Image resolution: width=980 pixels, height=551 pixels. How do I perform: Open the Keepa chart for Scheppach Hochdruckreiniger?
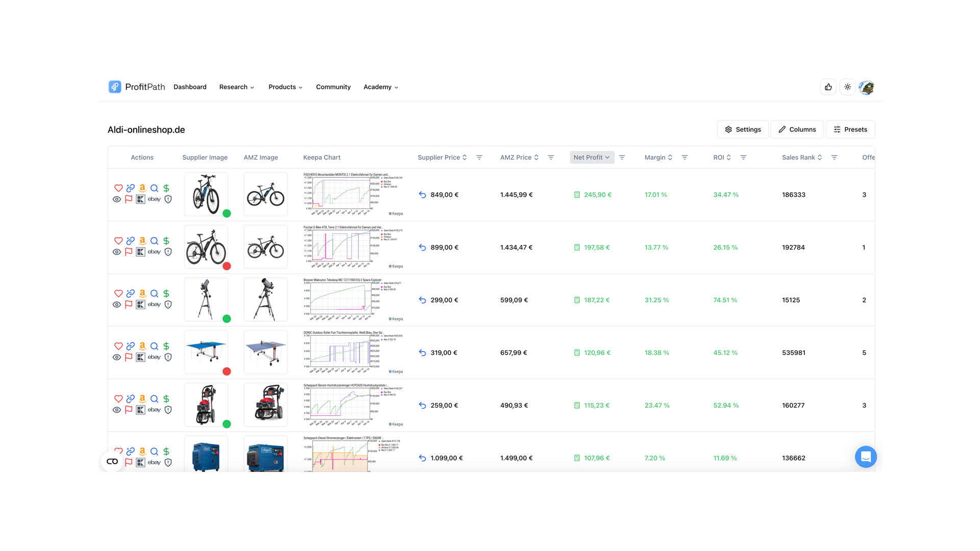point(353,405)
